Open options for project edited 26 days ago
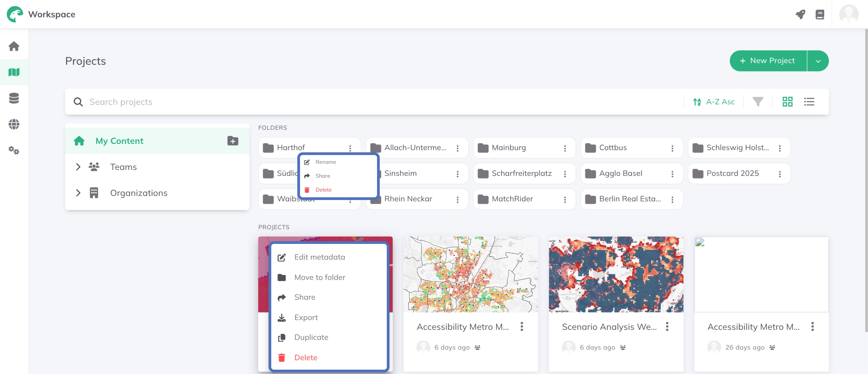 click(x=812, y=326)
